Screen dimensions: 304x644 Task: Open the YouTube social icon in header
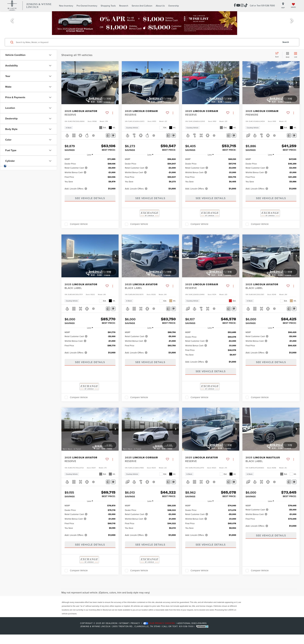[238, 5]
